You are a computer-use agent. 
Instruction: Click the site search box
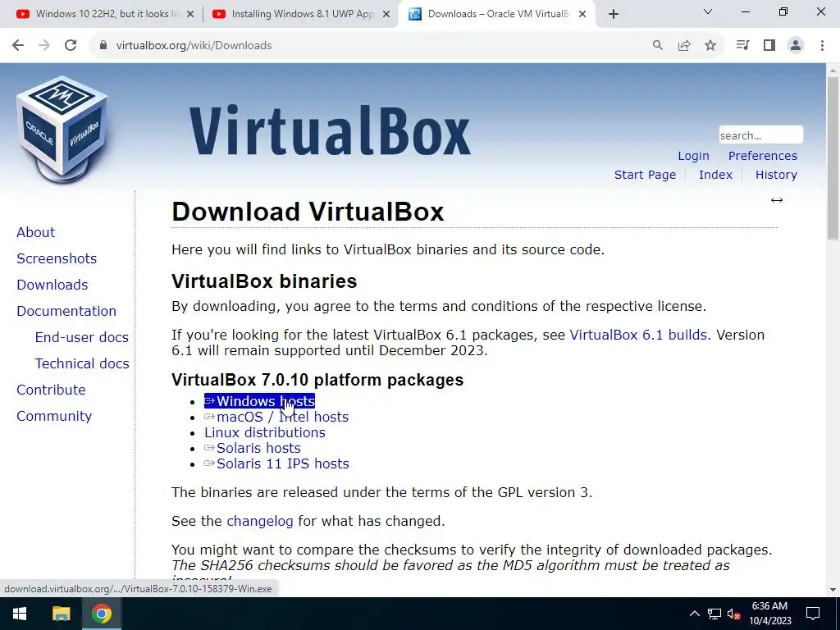[x=760, y=135]
